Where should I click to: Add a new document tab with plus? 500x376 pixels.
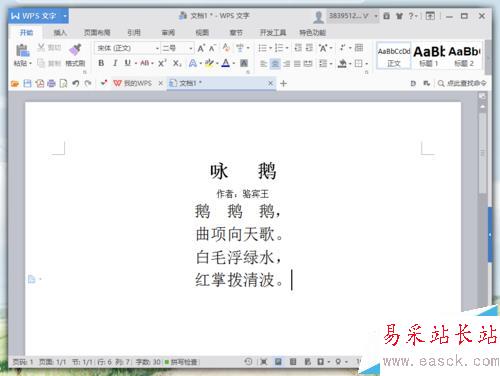[x=283, y=83]
